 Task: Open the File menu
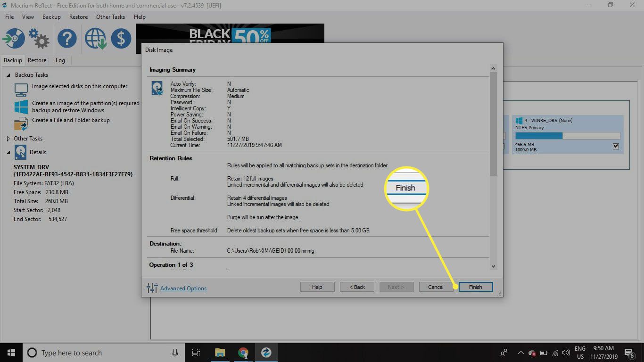tap(9, 17)
